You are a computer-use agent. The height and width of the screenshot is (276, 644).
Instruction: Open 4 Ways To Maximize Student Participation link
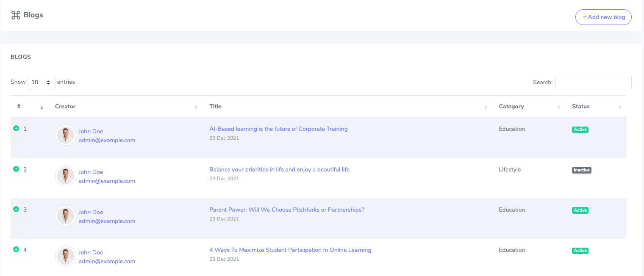tap(290, 250)
